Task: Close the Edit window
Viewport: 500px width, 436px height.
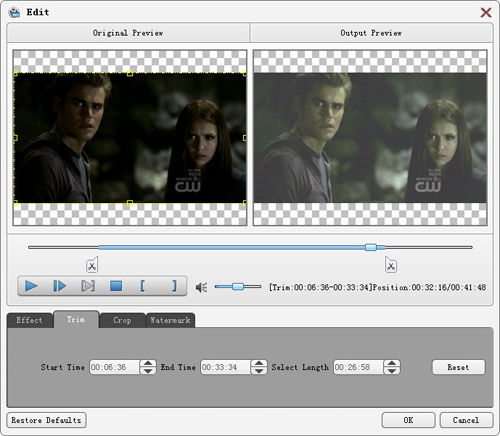Action: (486, 12)
